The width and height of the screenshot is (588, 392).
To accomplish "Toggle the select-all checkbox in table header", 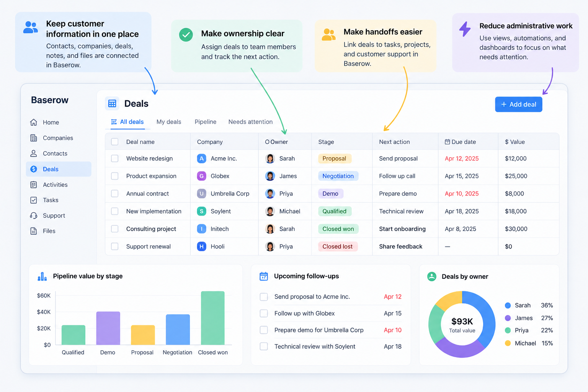I will coord(115,142).
